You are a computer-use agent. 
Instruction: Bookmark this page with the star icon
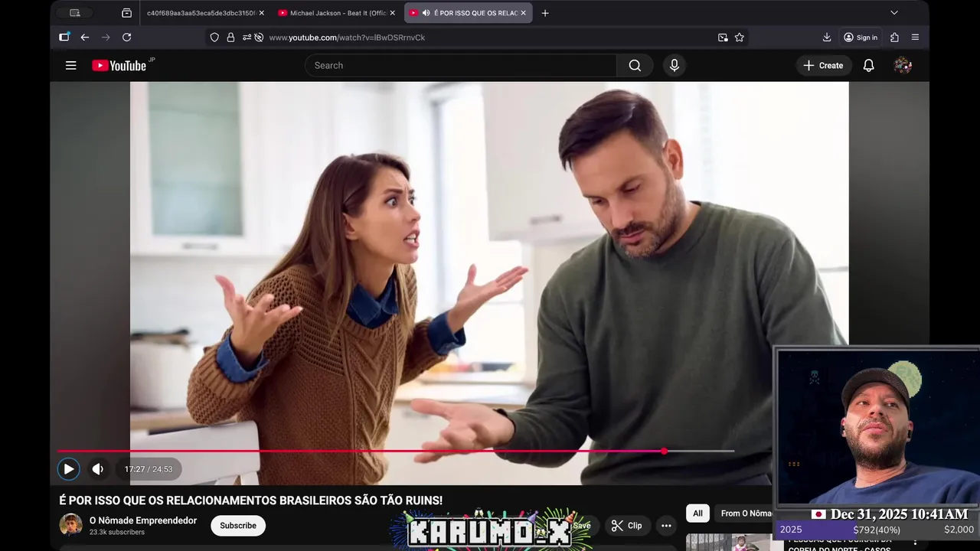coord(740,37)
